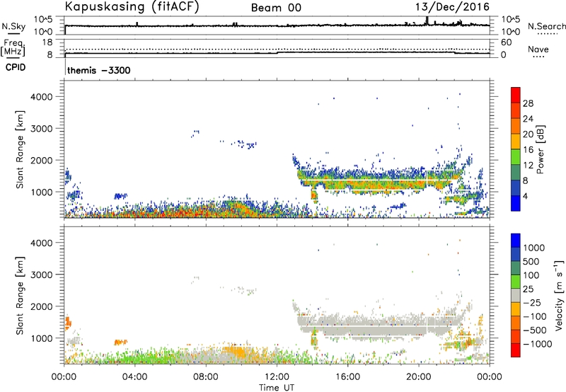Click the 'Kapuskasing (fitACF)' title text

(x=132, y=6)
